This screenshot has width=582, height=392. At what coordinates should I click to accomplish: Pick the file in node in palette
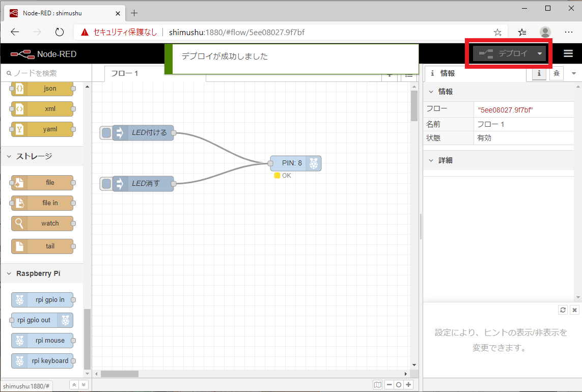(x=42, y=203)
